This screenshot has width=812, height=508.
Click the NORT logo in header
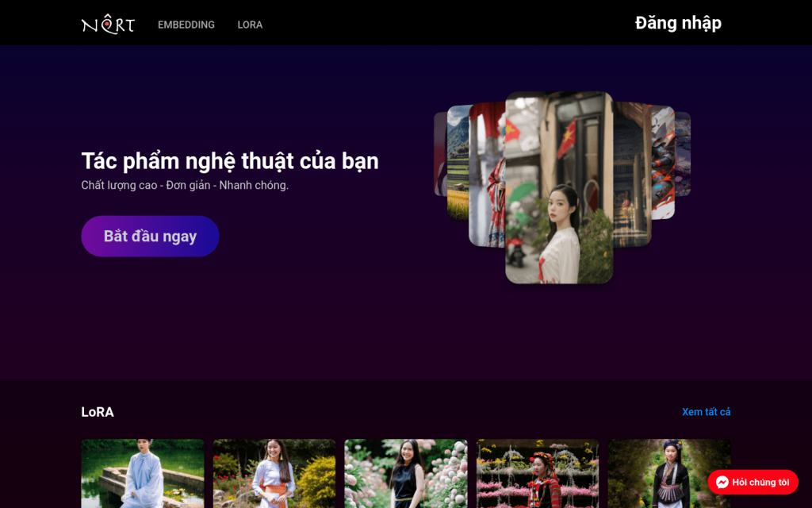pos(108,24)
